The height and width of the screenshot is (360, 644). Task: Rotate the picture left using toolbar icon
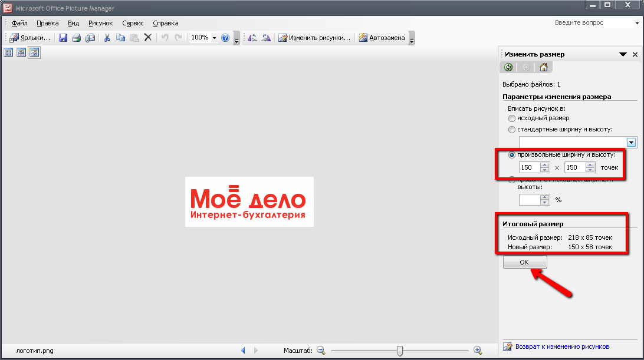(x=252, y=38)
